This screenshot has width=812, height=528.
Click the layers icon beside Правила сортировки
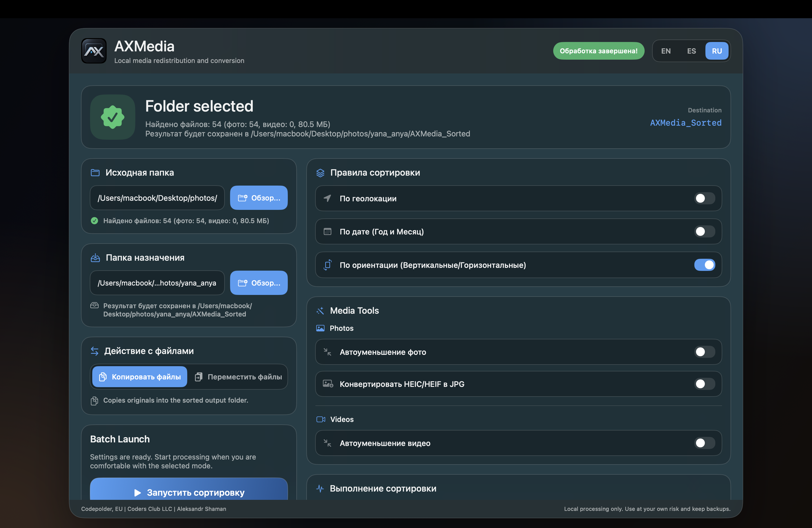coord(320,173)
